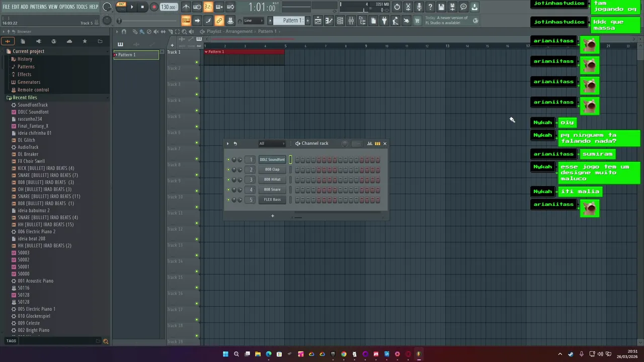The width and height of the screenshot is (644, 362).
Task: Click the countdown 3-2-1 icon
Action: click(208, 7)
